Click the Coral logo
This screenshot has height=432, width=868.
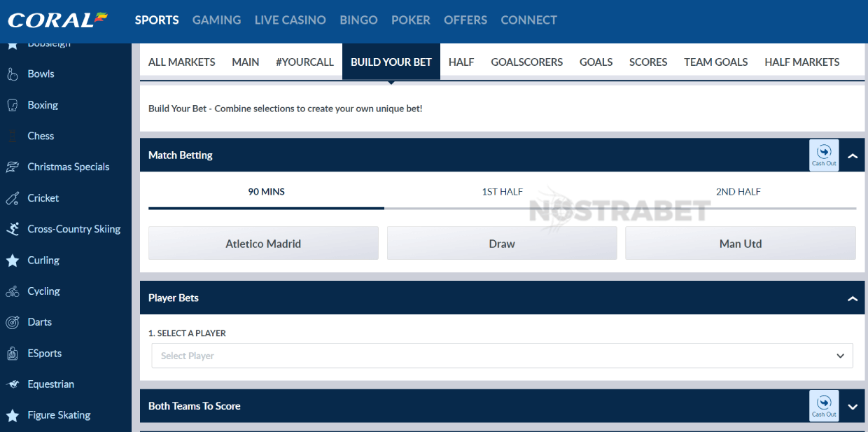[x=58, y=20]
